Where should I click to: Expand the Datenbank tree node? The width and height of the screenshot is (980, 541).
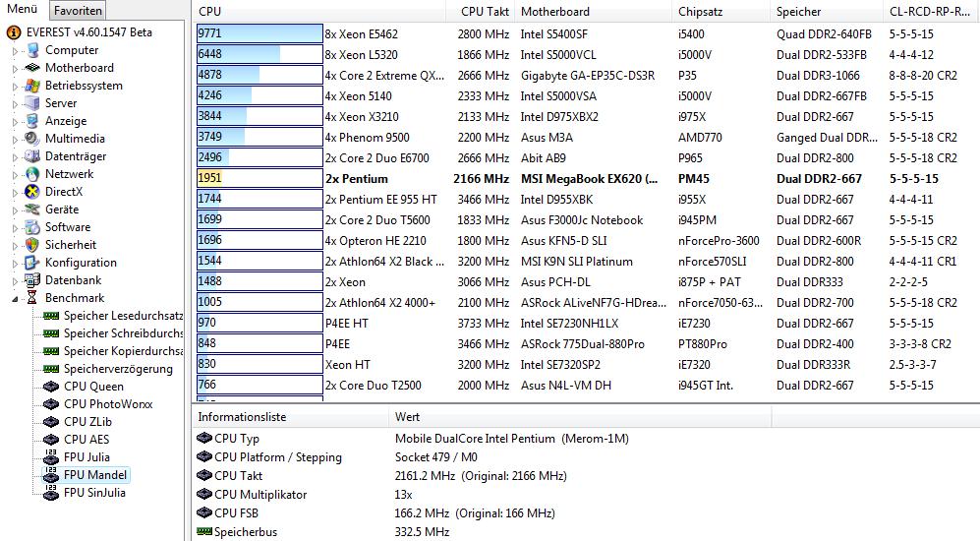tap(15, 281)
